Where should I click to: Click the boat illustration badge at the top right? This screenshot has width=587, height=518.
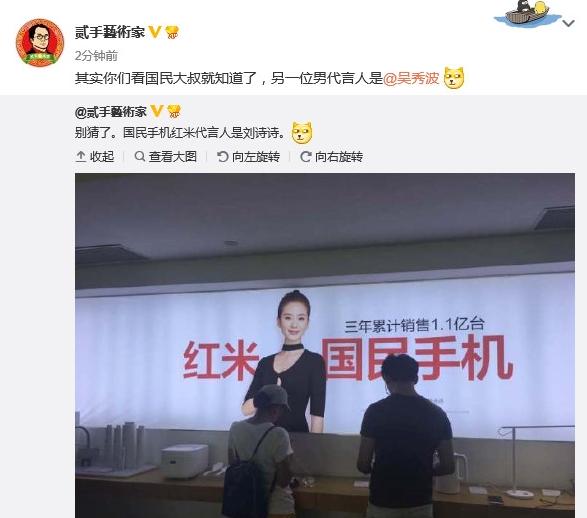(x=527, y=14)
